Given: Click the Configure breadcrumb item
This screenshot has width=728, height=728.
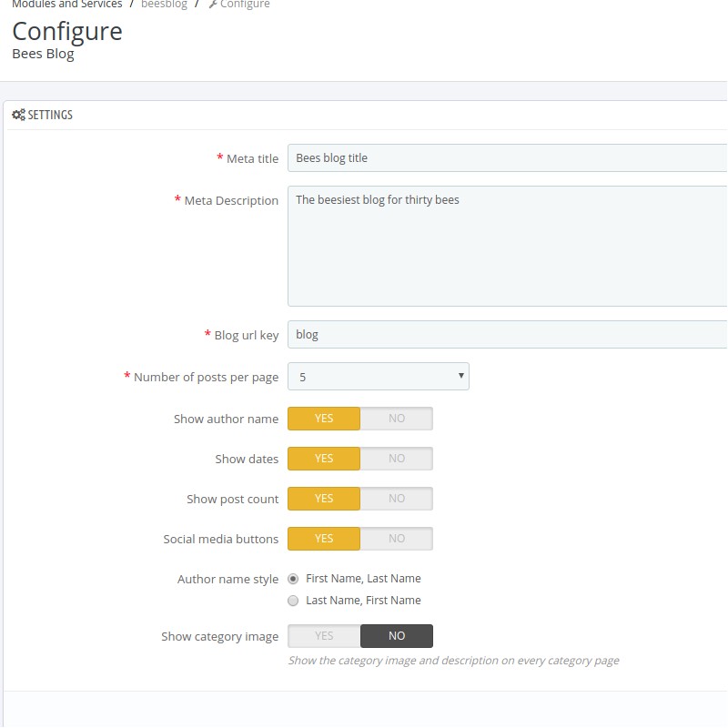Looking at the screenshot, I should 244,5.
